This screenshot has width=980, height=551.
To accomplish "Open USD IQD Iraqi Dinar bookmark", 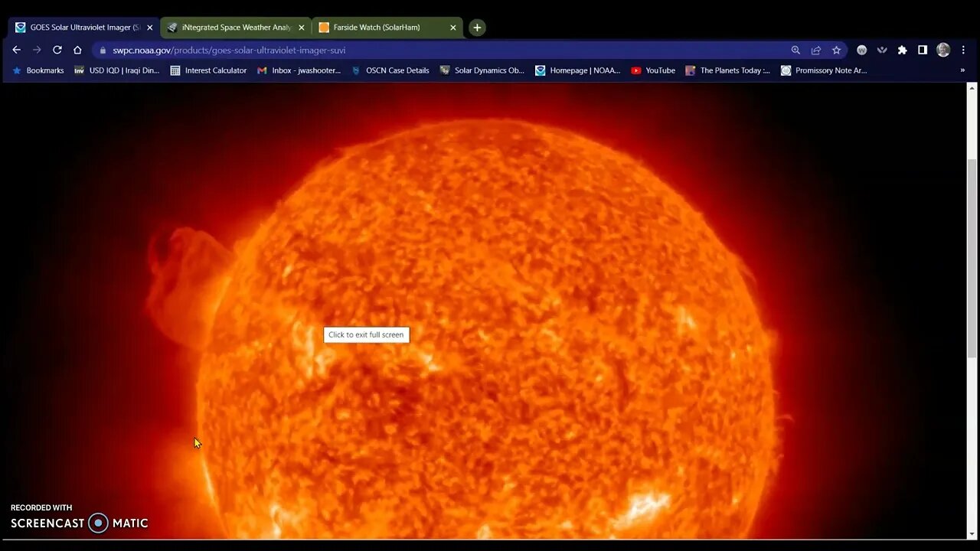I will coord(116,70).
